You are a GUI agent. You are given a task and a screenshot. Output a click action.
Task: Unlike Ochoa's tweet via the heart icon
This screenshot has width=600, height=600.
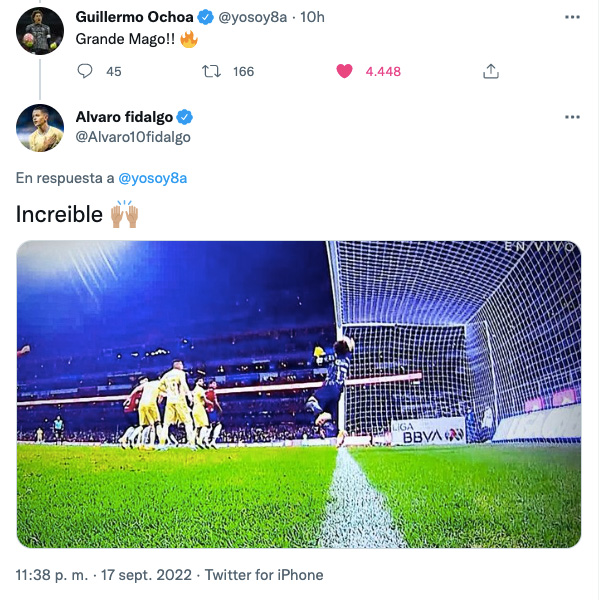pos(344,71)
